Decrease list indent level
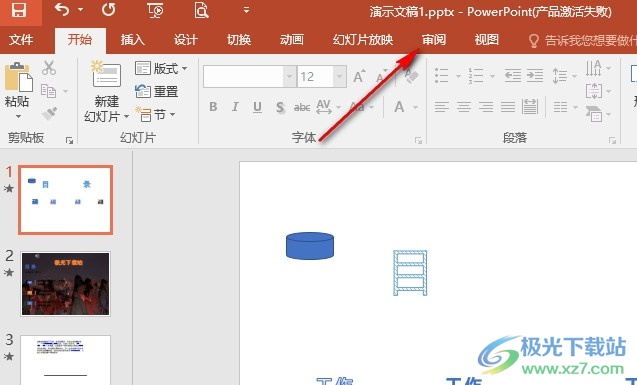Viewport: 637px width, 385px height. [513, 76]
